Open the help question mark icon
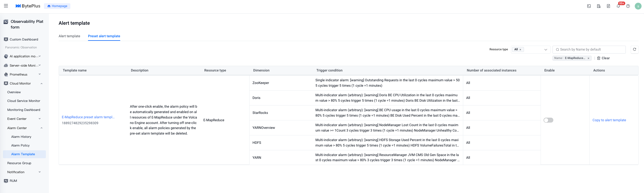The height and width of the screenshot is (193, 644). pyautogui.click(x=628, y=6)
